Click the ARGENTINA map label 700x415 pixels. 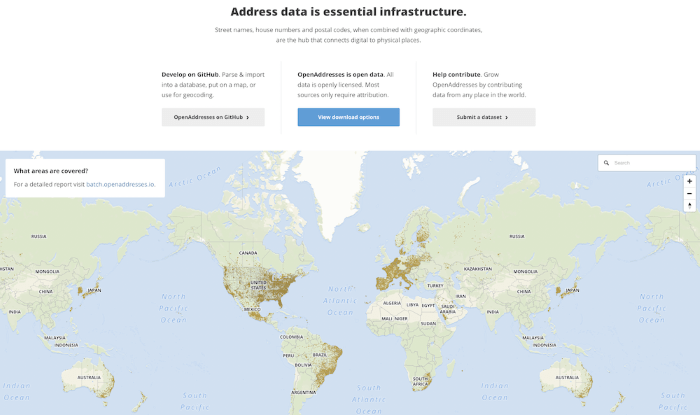(304, 393)
